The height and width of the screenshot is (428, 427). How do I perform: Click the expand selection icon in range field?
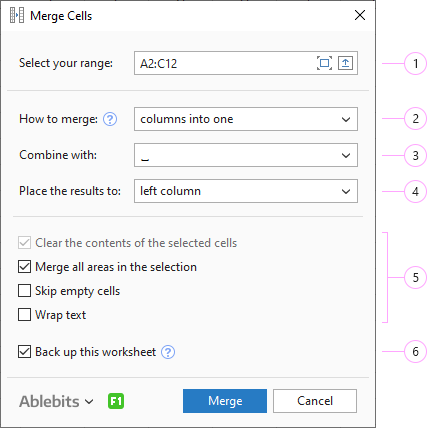tap(324, 63)
